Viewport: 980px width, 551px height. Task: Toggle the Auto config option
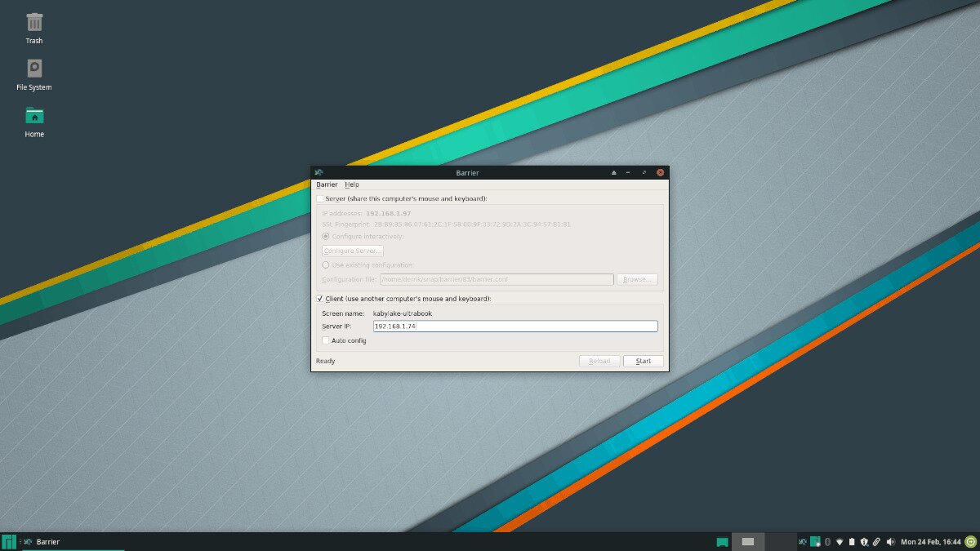pos(325,340)
